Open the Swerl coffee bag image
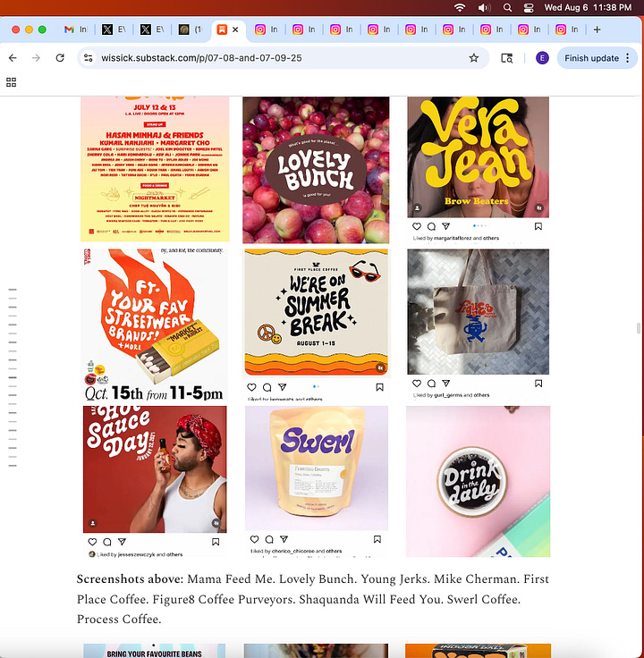The image size is (644, 658). coord(317,468)
